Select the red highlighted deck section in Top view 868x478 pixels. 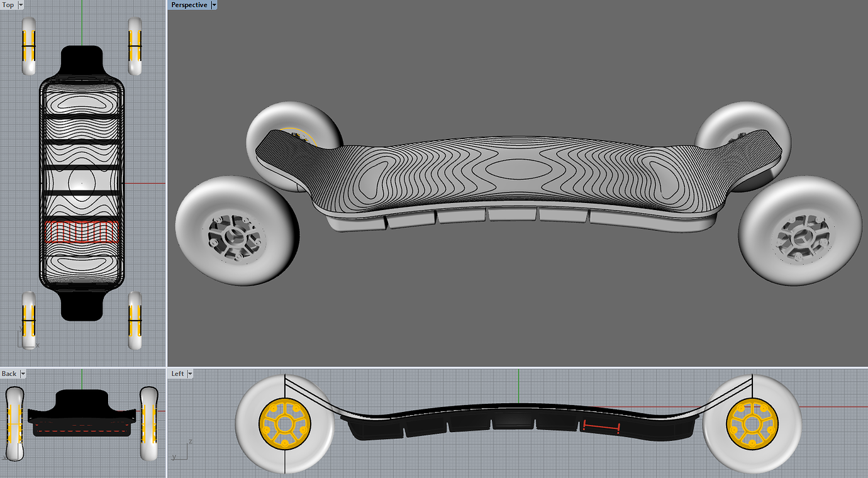82,231
